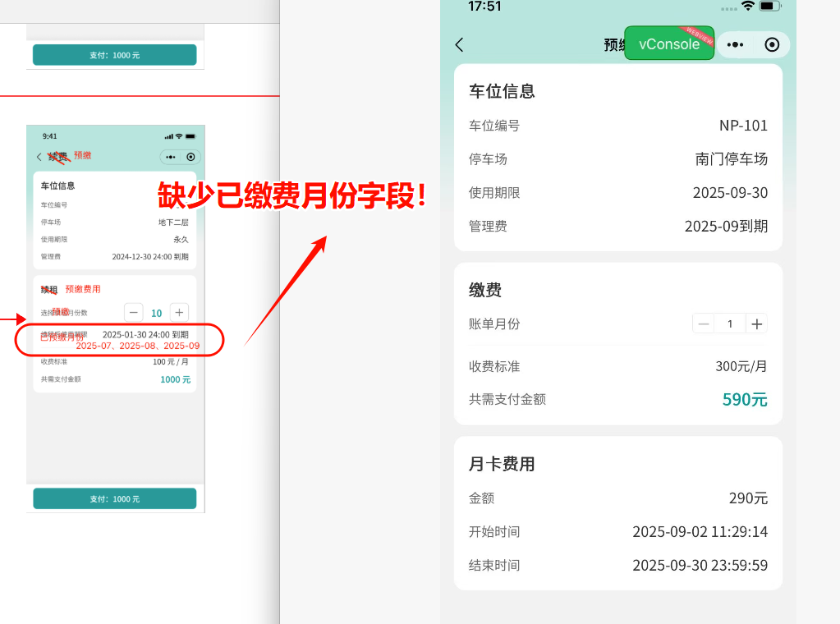Click the 账单月份 quantity field showing 1
840x624 pixels.
730,323
